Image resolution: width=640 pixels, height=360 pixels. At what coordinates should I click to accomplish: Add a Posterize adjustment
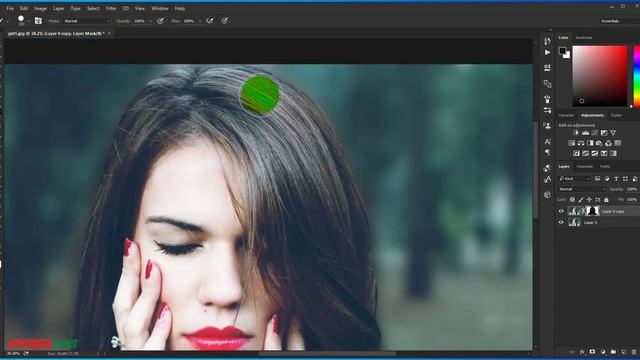(x=585, y=153)
